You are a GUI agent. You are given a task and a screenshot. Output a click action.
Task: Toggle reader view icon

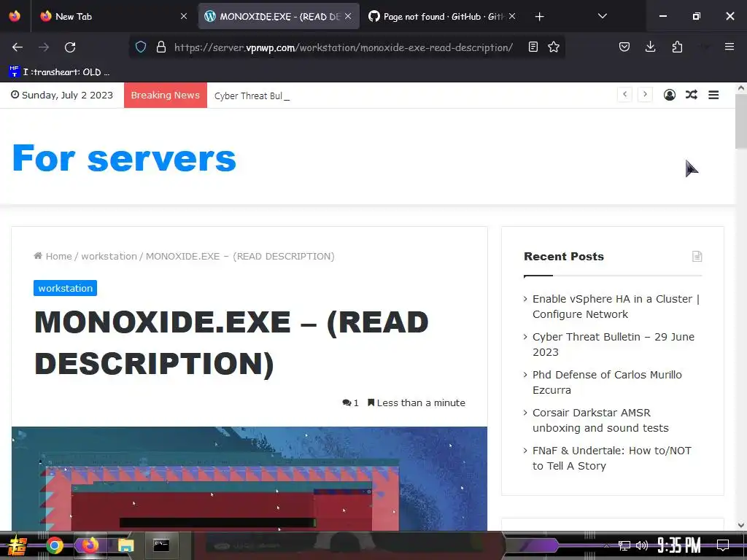click(533, 47)
